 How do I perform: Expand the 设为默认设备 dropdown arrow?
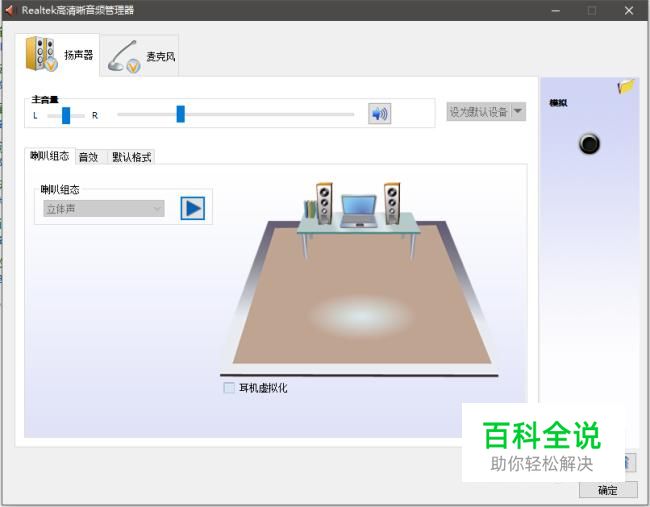click(x=518, y=112)
